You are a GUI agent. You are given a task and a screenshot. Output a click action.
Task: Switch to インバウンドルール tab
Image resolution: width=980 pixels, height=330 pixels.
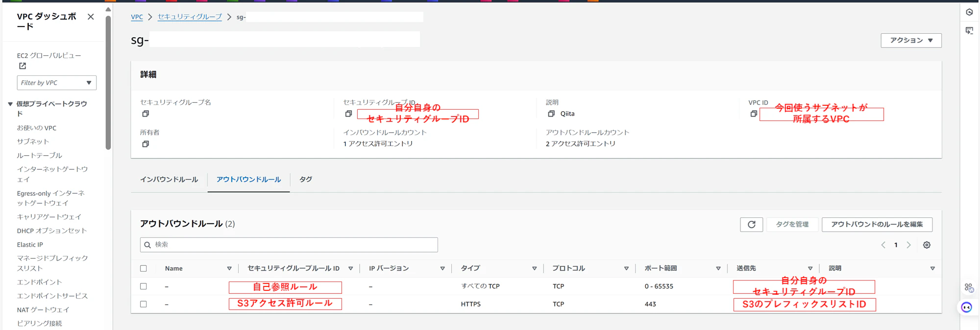(169, 180)
